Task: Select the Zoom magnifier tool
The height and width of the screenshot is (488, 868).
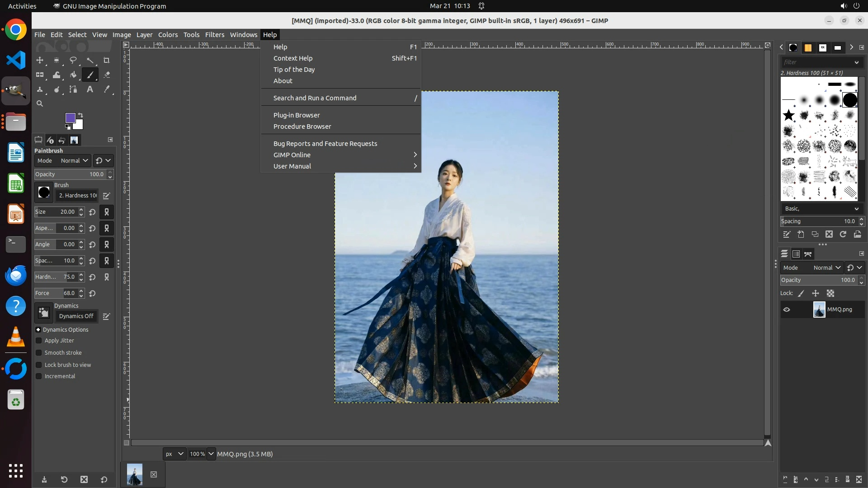Action: coord(40,103)
